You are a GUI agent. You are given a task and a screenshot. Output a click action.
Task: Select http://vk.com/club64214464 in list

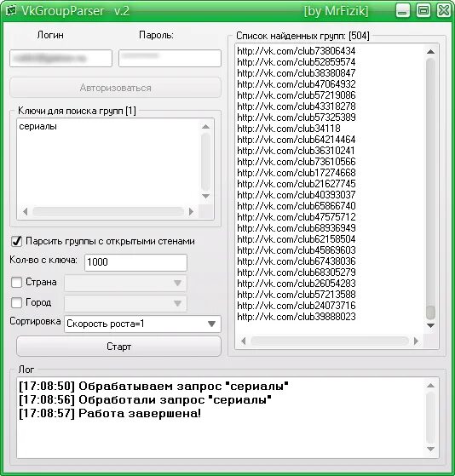(x=297, y=140)
